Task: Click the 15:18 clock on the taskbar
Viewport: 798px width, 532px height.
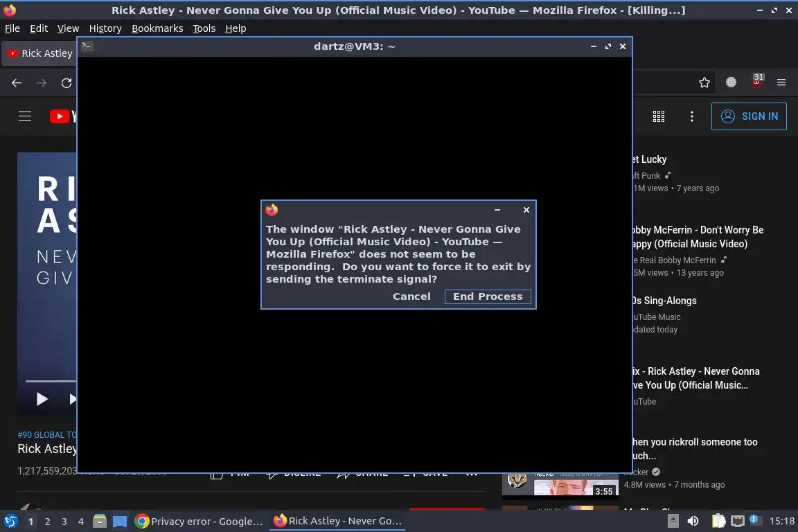Action: click(x=781, y=521)
